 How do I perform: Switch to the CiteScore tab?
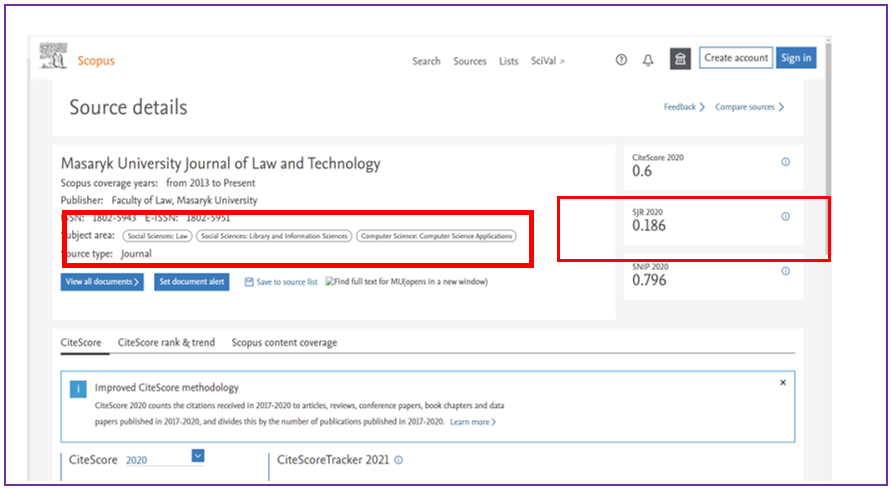click(81, 343)
